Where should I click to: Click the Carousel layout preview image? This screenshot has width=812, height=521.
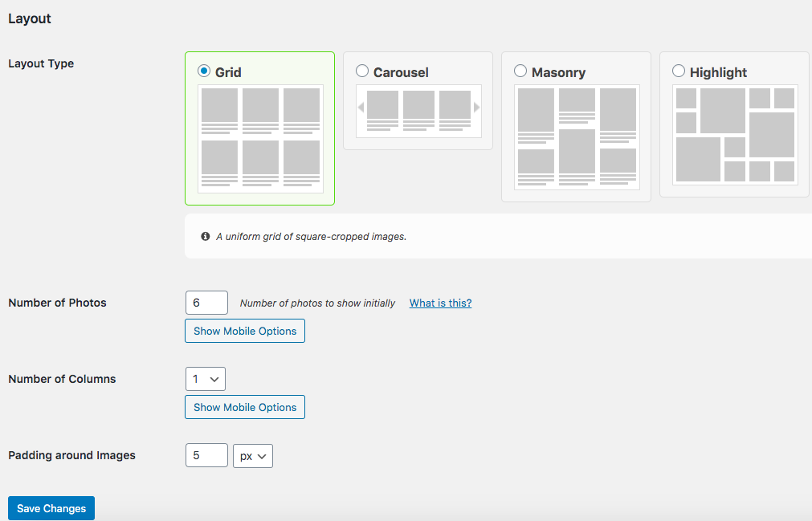click(418, 110)
